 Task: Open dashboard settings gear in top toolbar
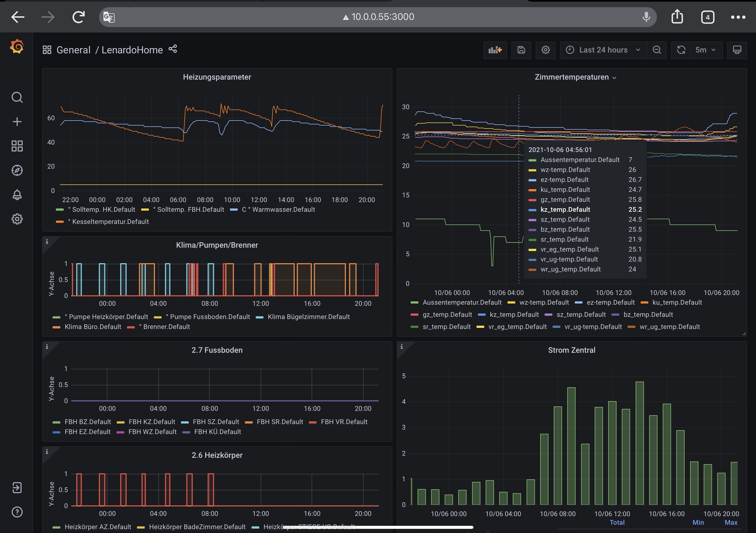[x=546, y=50]
